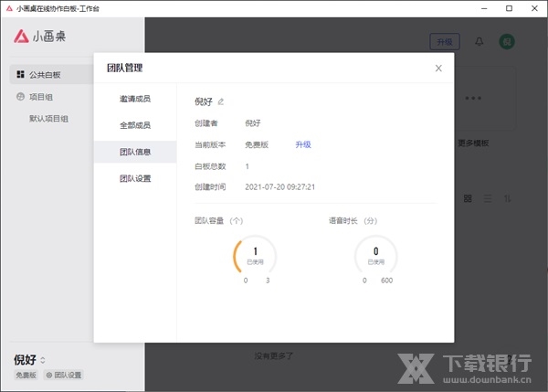Click the 创建者 value 倪好
Screen dimensions: 548x392
[252, 123]
